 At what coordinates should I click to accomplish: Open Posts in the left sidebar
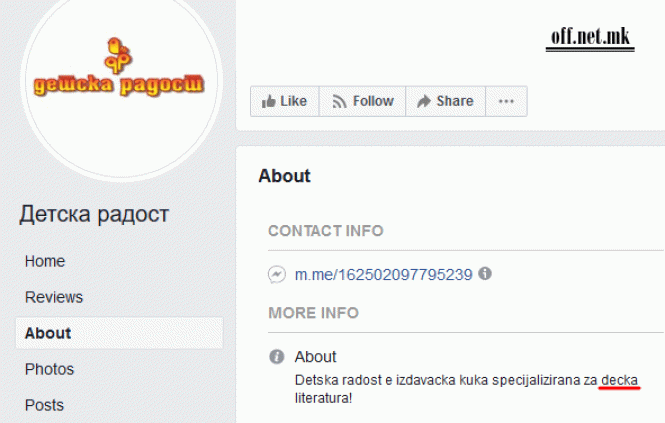44,405
